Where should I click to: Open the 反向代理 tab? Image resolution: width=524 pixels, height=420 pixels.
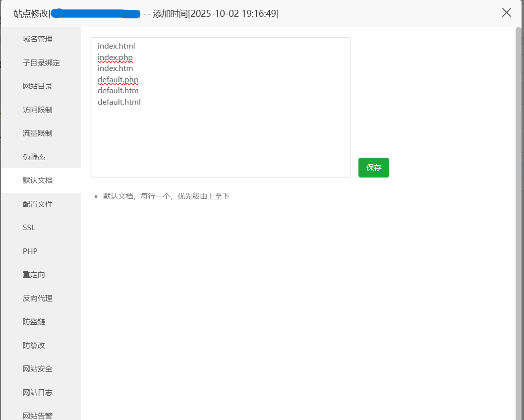[38, 299]
